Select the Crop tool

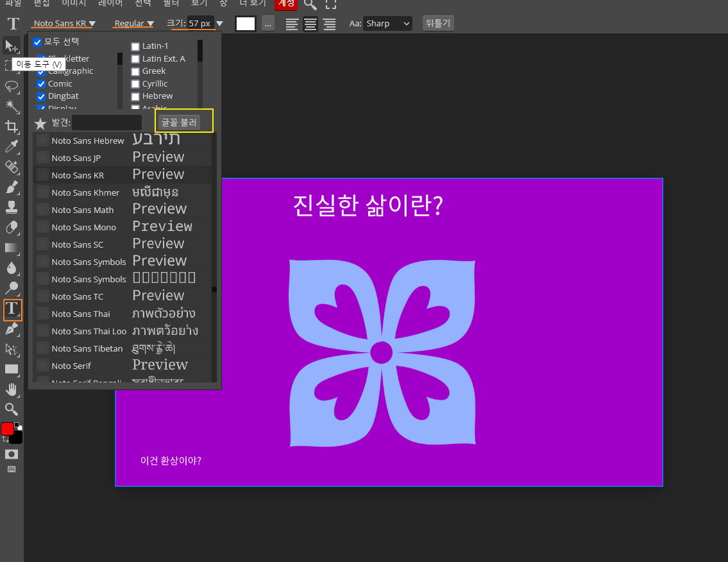pyautogui.click(x=13, y=127)
